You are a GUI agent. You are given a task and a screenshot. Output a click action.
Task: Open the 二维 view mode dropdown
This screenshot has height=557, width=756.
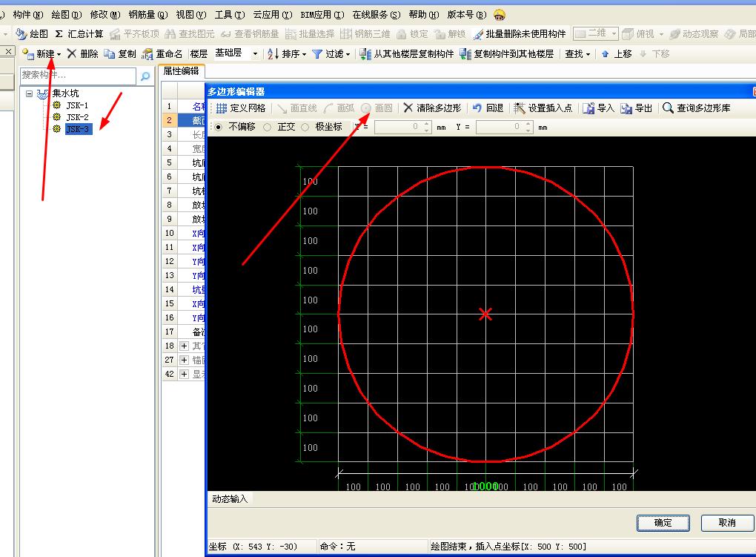[614, 33]
